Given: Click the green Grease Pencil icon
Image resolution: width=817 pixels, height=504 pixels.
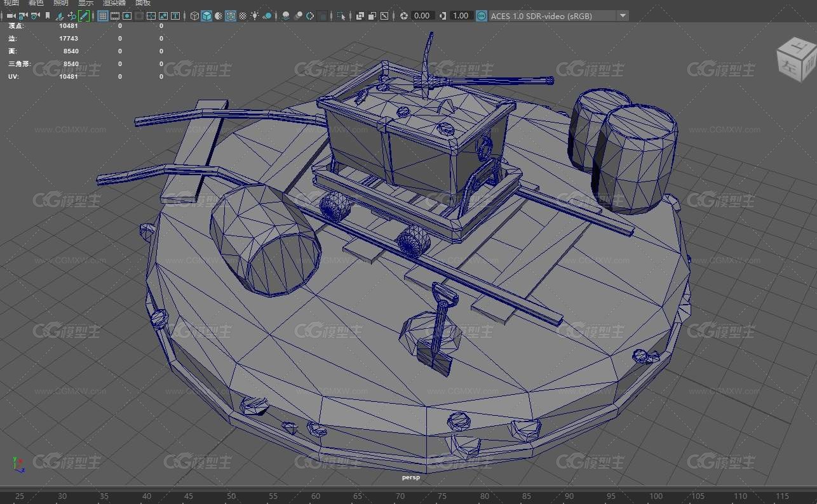Looking at the screenshot, I should click(x=84, y=16).
